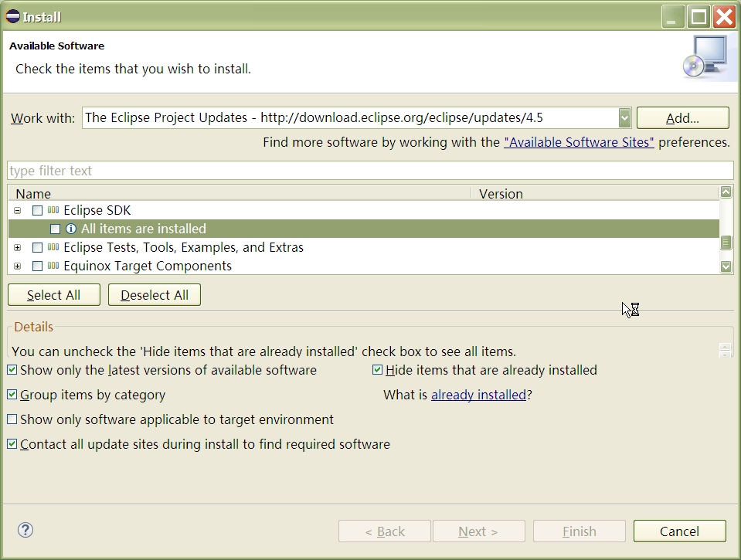This screenshot has height=560, width=741.
Task: Click the Version column header
Action: pyautogui.click(x=596, y=194)
